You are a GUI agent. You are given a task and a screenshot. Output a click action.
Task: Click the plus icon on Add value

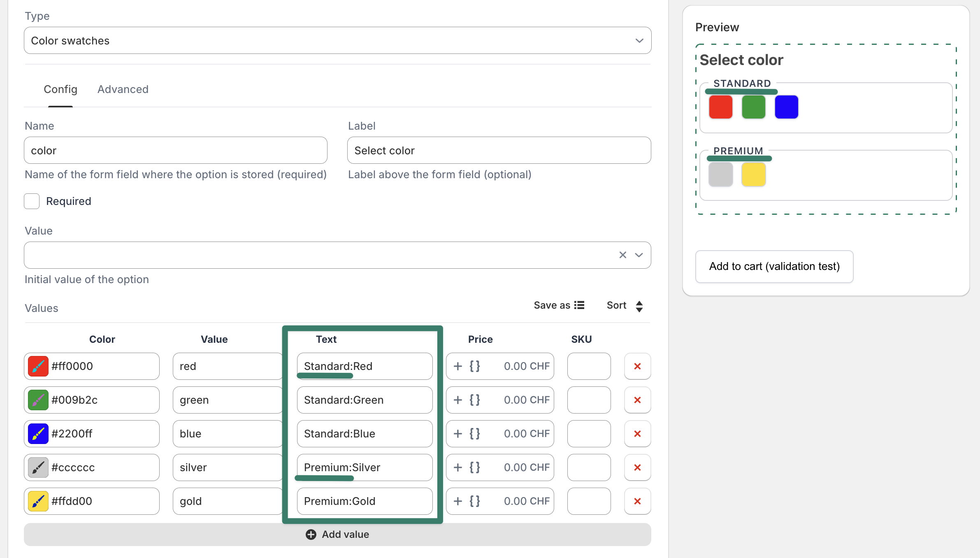pyautogui.click(x=311, y=535)
